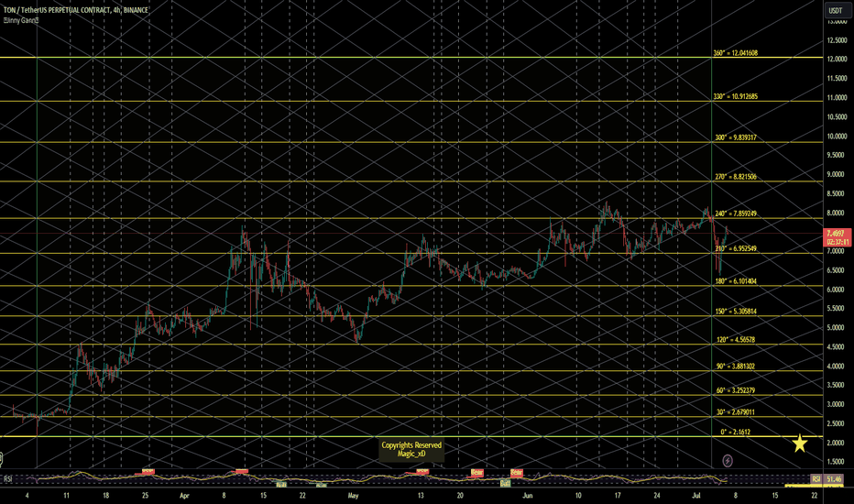Select the 300° = 9.839317 level label

pyautogui.click(x=735, y=137)
